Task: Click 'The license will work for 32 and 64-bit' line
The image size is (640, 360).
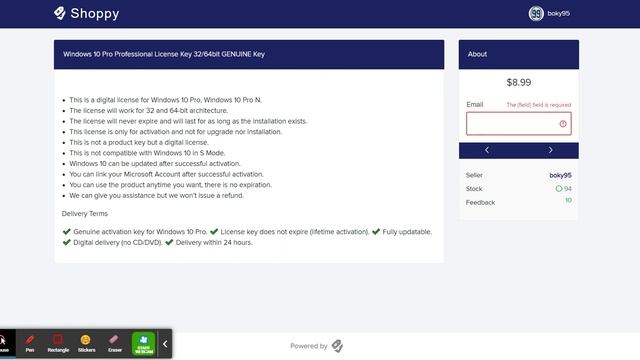Action: [x=149, y=111]
